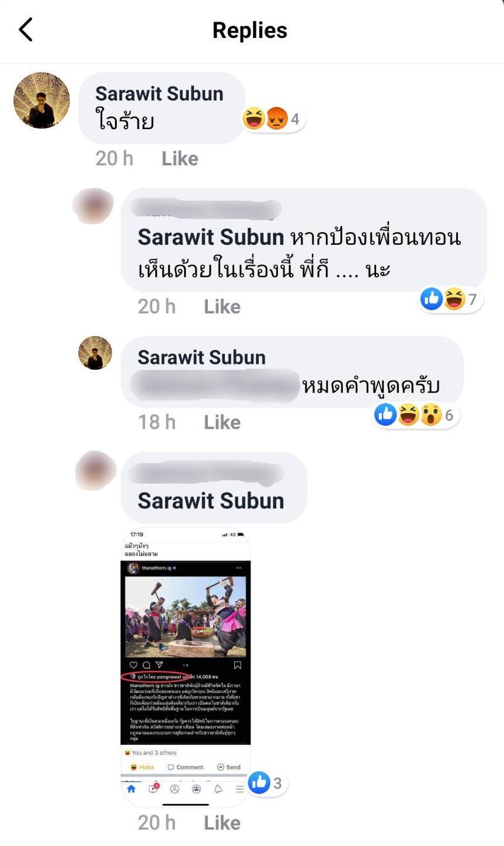Open the blurred commenter name in second reply
The width and height of the screenshot is (504, 846).
[x=206, y=209]
